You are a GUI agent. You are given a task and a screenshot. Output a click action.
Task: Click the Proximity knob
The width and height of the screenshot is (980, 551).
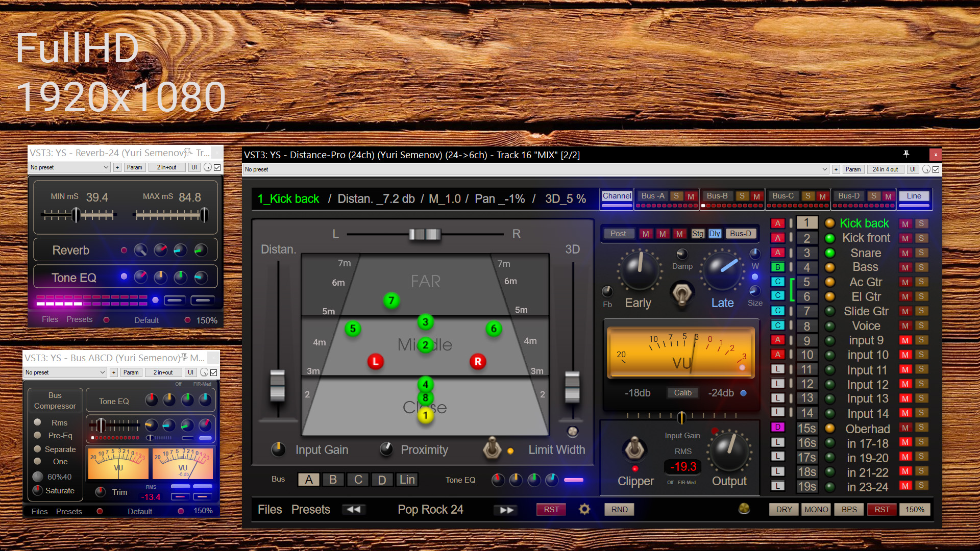pos(386,449)
